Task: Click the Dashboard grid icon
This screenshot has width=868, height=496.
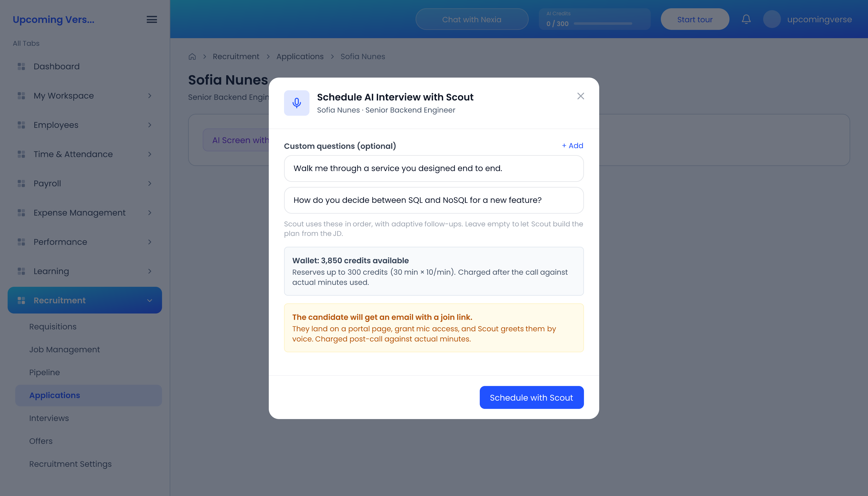Action: (21, 66)
